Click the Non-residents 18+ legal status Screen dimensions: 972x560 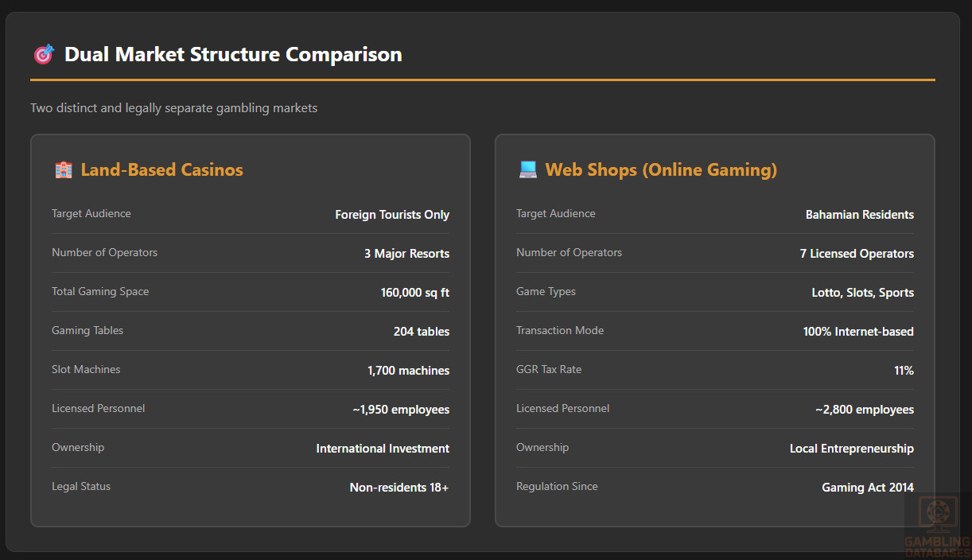[x=399, y=488]
